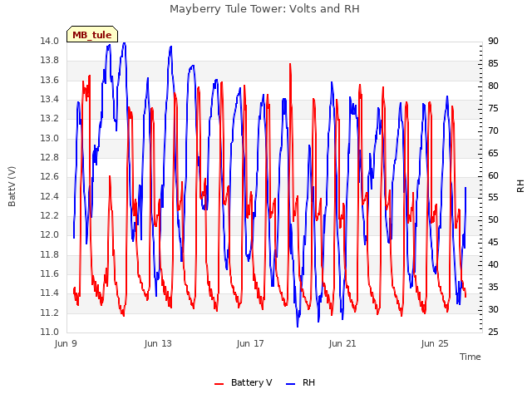Click the 13.4 left axis value
The width and height of the screenshot is (532, 399).
click(x=50, y=99)
